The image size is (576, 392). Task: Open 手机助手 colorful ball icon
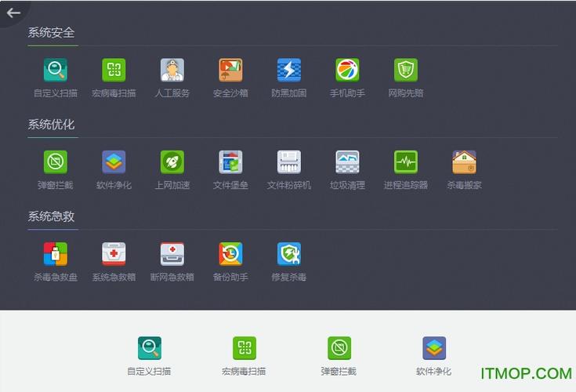tap(347, 70)
